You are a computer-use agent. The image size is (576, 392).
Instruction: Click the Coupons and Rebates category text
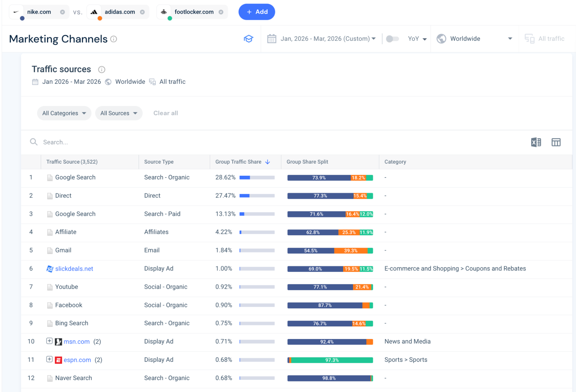click(495, 268)
